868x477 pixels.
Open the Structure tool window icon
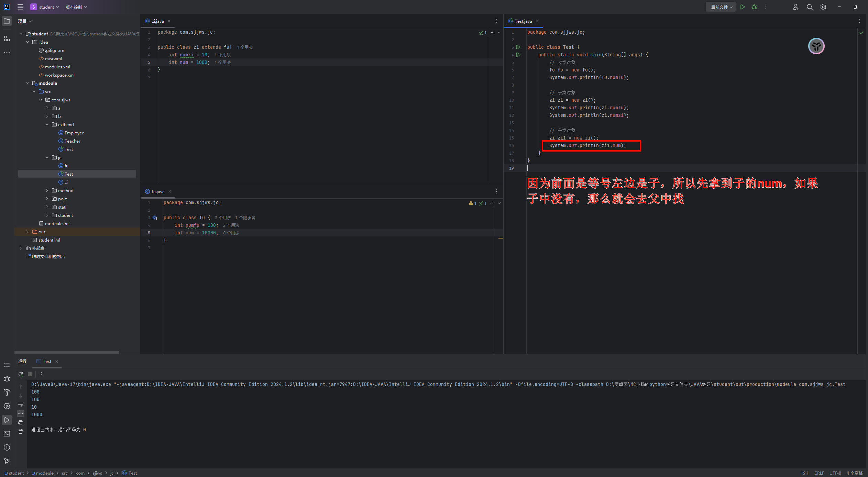[7, 38]
